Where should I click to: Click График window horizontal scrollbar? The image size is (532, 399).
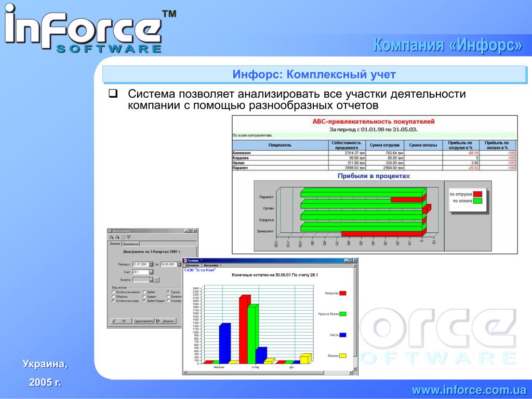pyautogui.click(x=268, y=373)
